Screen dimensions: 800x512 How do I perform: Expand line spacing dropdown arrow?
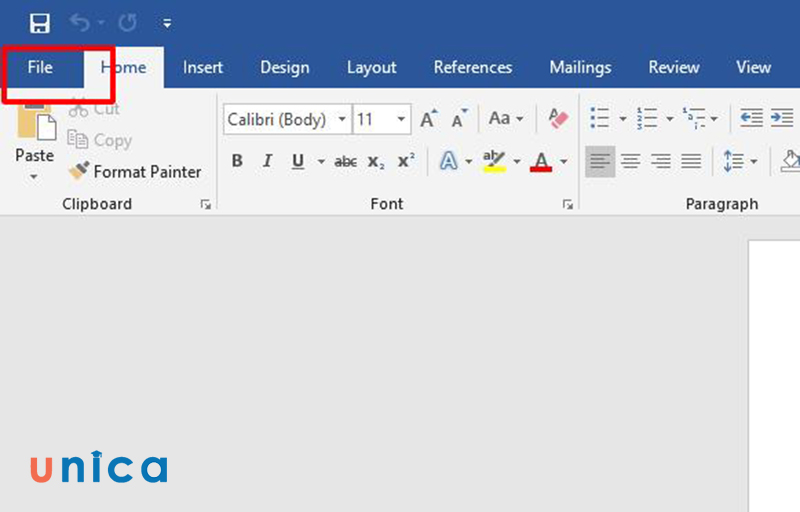point(754,162)
